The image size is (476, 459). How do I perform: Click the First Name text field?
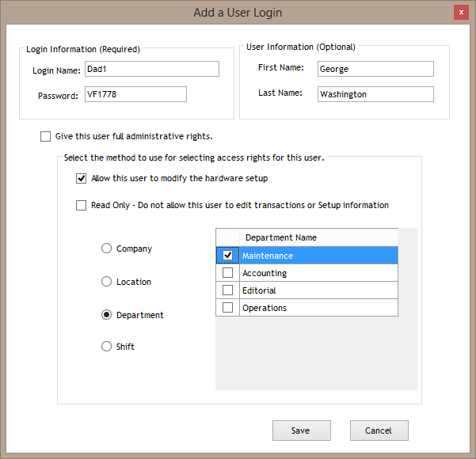coord(375,69)
